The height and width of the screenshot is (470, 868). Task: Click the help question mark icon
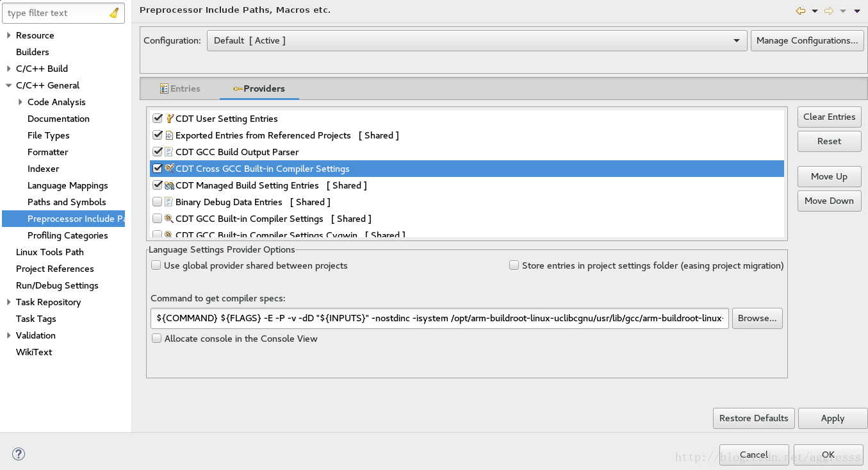click(19, 454)
